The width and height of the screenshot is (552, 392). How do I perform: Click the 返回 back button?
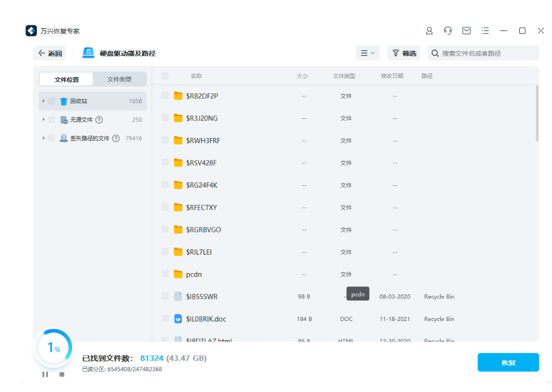click(49, 53)
